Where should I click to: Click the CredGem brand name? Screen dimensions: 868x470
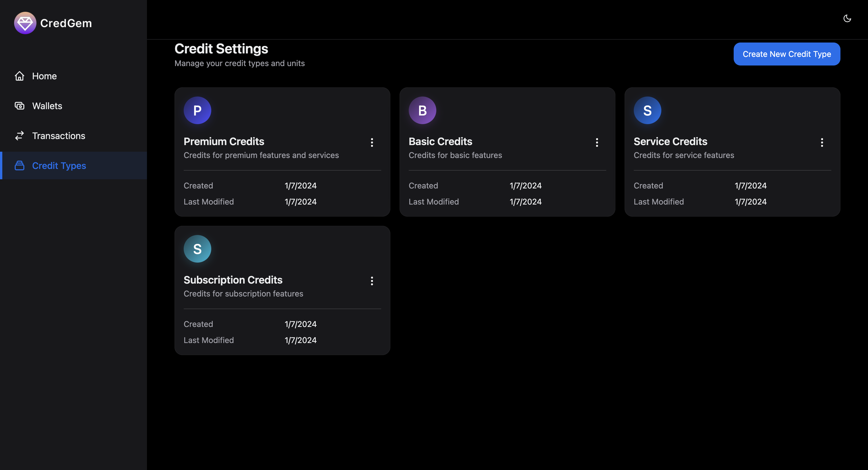[x=66, y=23]
